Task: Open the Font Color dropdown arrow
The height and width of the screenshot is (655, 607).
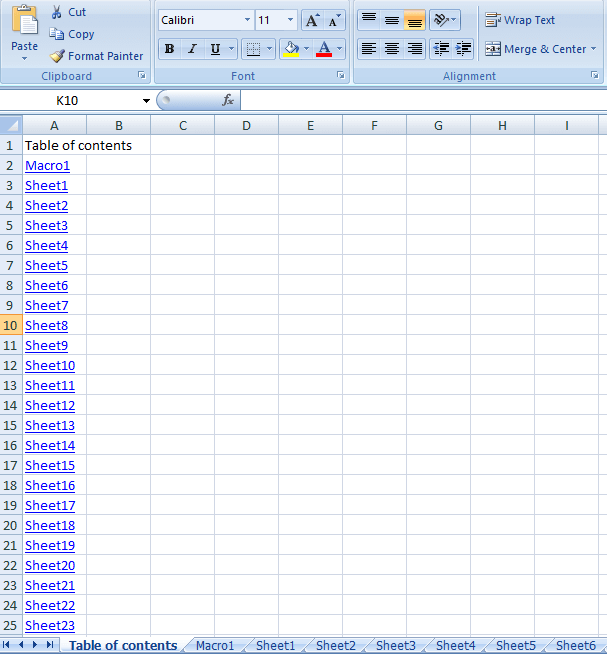Action: [339, 49]
